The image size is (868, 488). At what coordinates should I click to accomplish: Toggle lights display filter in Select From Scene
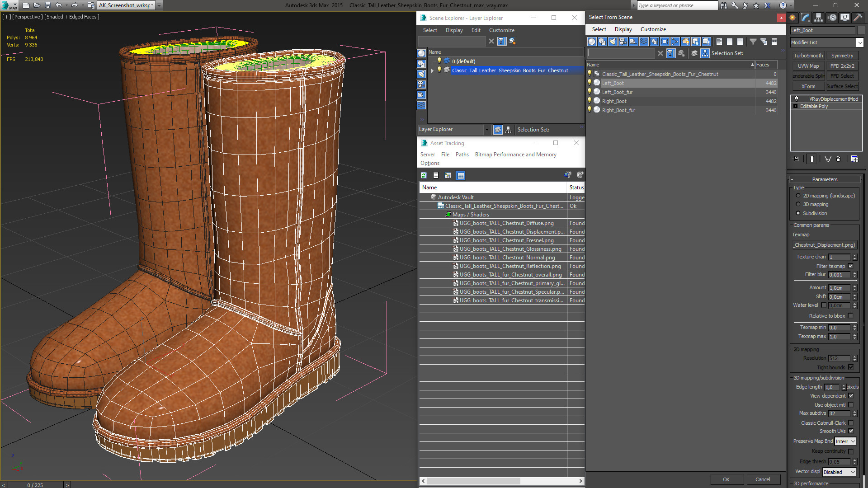click(x=613, y=42)
